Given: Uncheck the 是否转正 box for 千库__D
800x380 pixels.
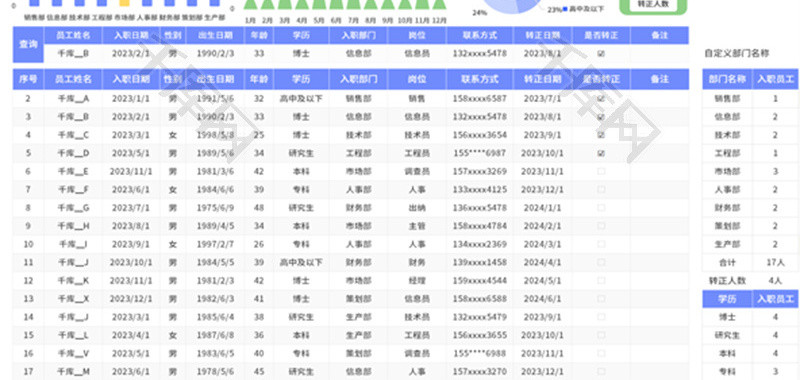Looking at the screenshot, I should click(601, 154).
